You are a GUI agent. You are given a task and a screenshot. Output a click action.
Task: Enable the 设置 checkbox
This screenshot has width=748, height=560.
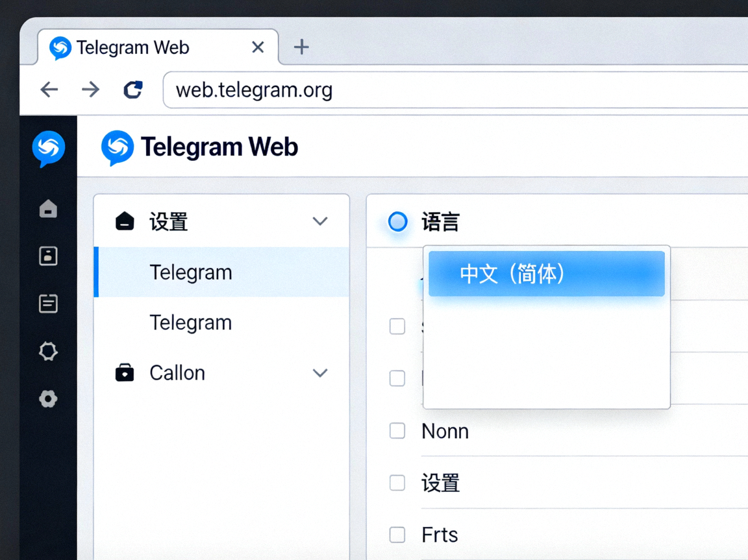coord(397,483)
